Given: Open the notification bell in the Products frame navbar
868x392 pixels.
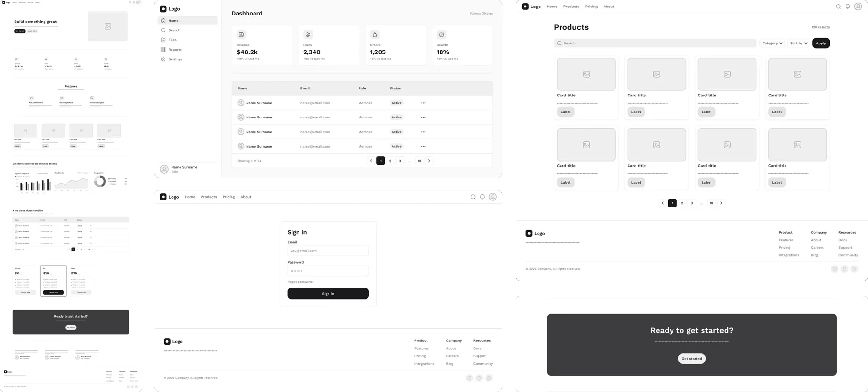Looking at the screenshot, I should [848, 7].
